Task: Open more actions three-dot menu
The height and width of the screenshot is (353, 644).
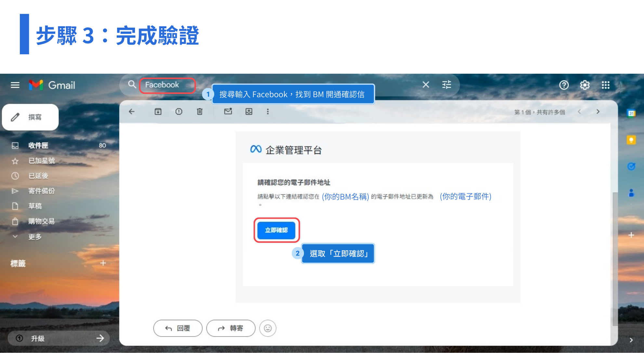Action: point(268,112)
